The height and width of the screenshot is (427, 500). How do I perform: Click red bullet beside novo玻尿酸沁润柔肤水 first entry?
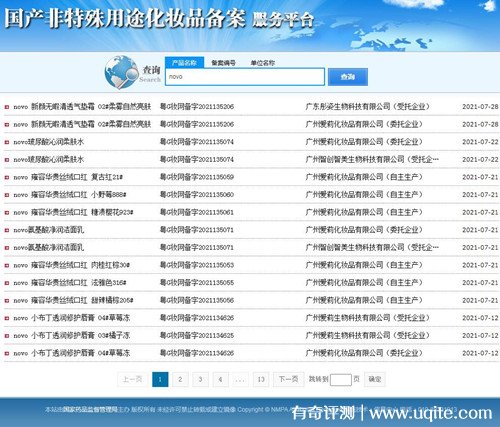[x=7, y=142]
